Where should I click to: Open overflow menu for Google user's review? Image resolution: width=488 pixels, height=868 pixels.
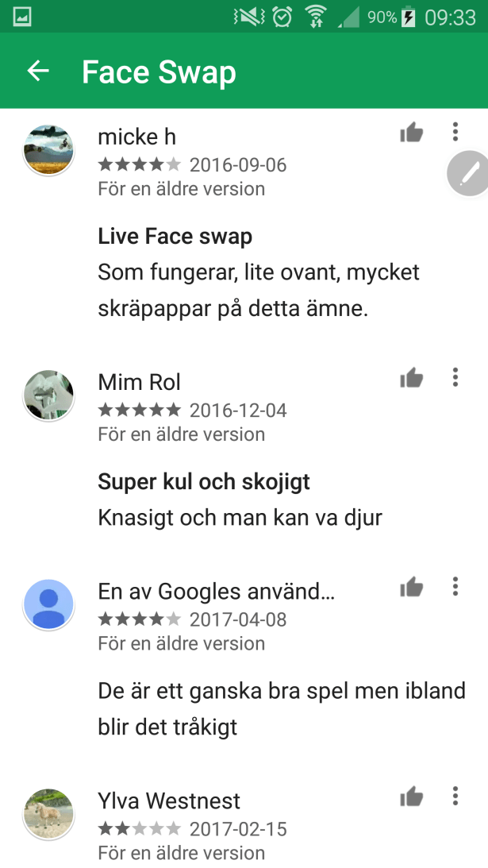coord(455,586)
